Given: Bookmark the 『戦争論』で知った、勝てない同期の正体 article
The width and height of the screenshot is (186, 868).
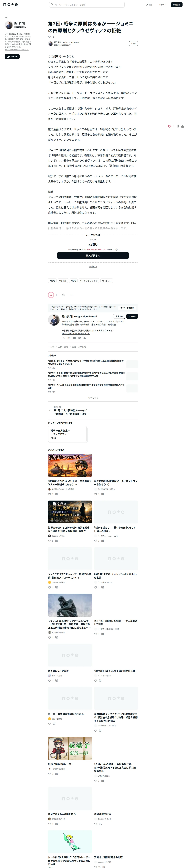Looking at the screenshot, I should [100, 680].
